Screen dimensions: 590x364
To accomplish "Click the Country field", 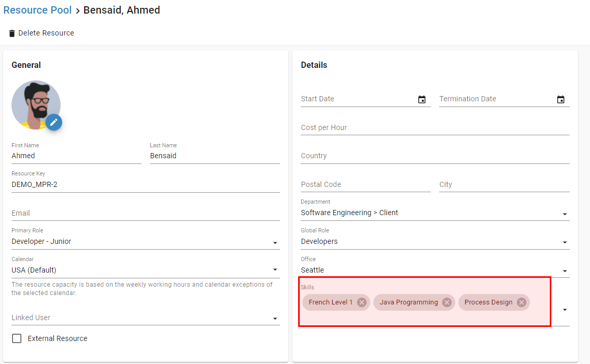I will pyautogui.click(x=435, y=156).
